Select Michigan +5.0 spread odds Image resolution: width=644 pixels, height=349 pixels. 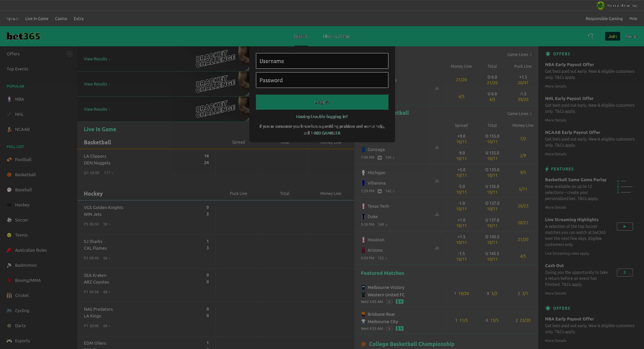click(461, 172)
